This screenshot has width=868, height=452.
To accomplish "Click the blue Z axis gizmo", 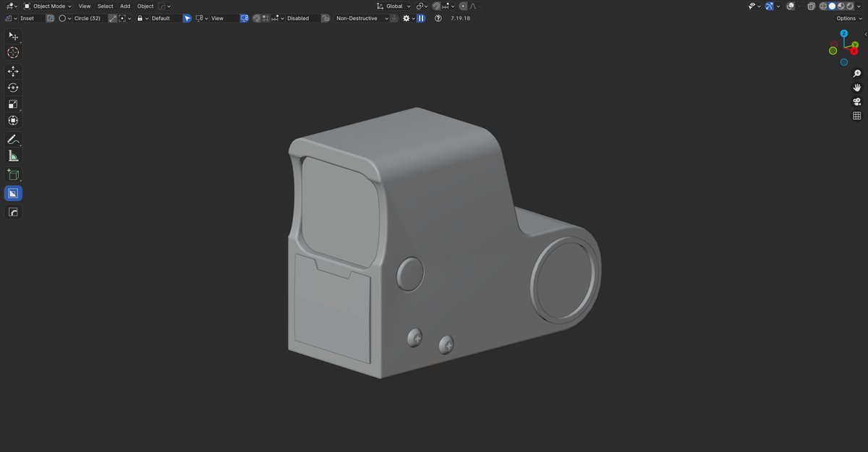I will pyautogui.click(x=843, y=34).
